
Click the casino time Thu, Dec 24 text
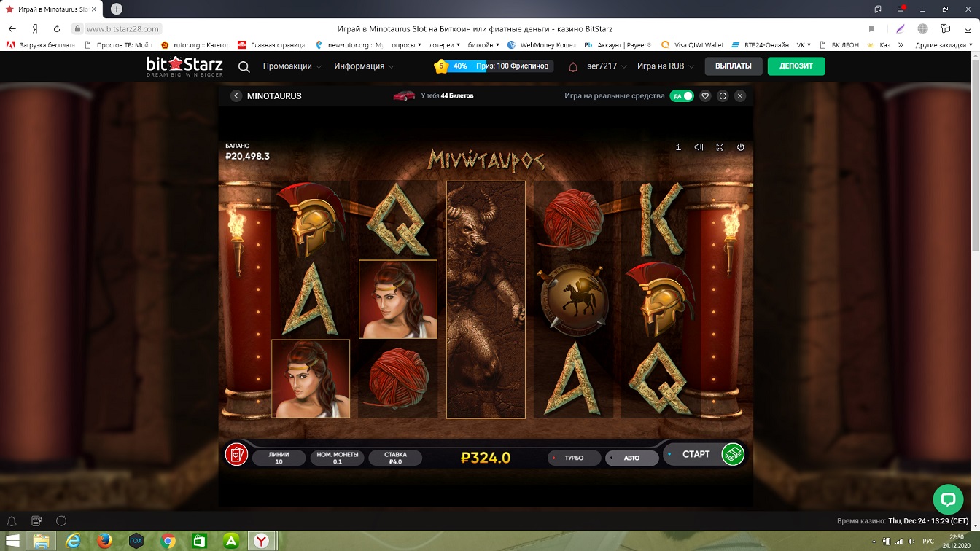click(x=929, y=521)
